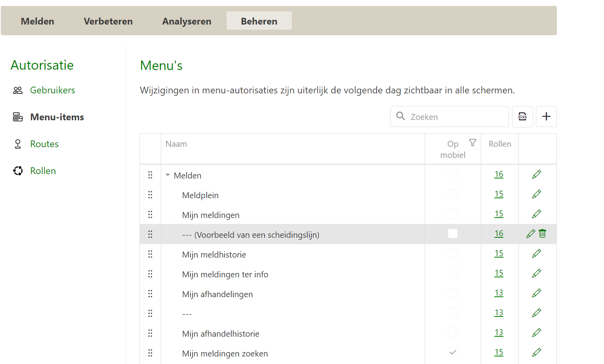Image resolution: width=604 pixels, height=364 pixels.
Task: Click the pencil icon for Mijn meldingen zoeken
Action: click(x=537, y=353)
